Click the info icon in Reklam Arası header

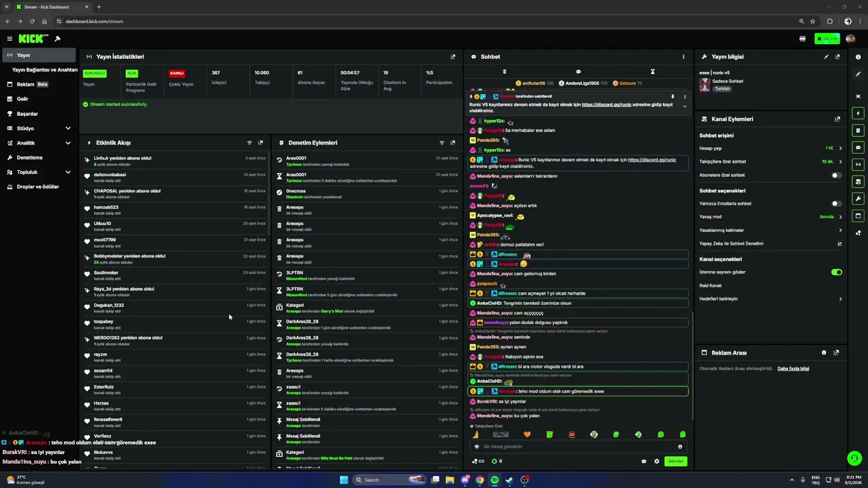[x=824, y=353]
